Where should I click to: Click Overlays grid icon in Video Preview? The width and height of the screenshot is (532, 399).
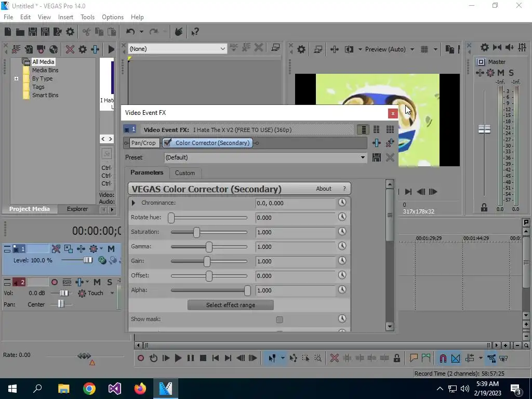point(424,49)
